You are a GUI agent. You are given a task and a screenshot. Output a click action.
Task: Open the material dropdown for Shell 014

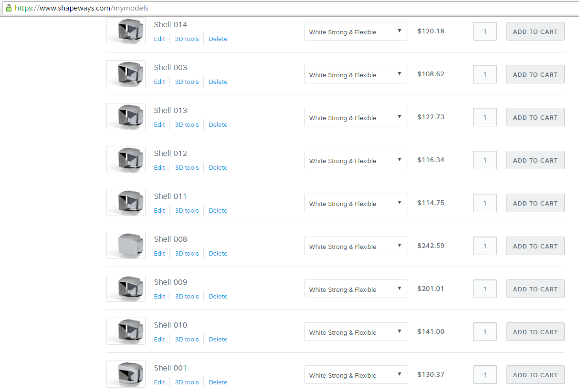[356, 31]
